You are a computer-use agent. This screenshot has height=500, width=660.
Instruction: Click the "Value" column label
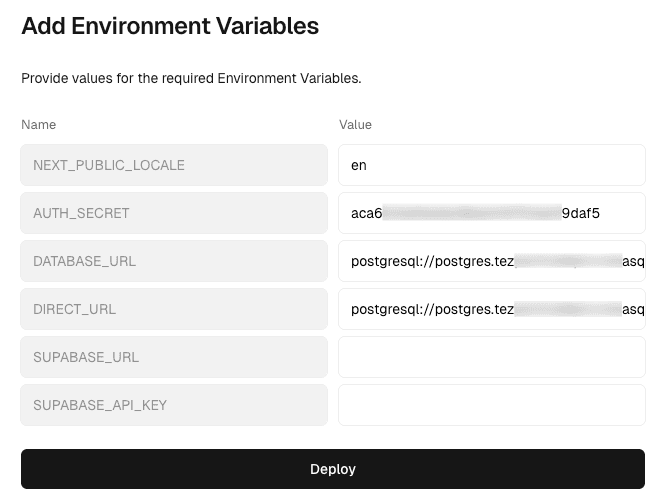tap(355, 125)
